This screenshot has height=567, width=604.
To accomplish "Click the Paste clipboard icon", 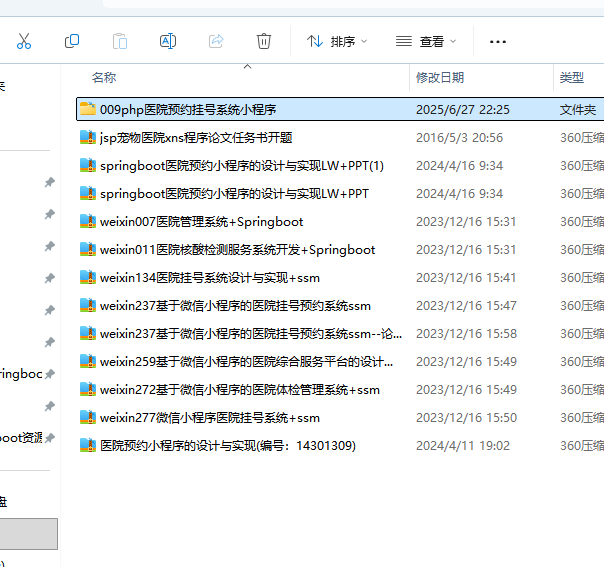I will coord(120,41).
